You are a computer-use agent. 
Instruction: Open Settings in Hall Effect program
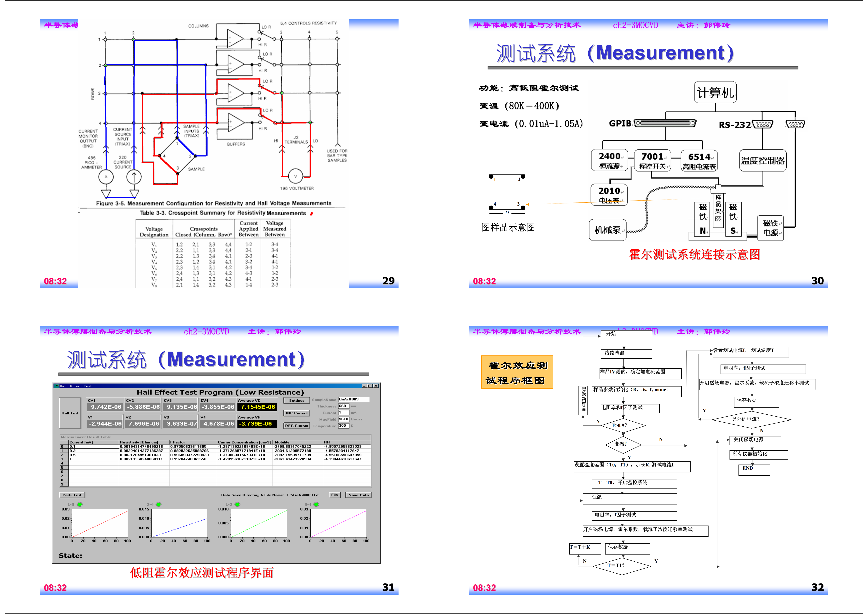tap(296, 400)
